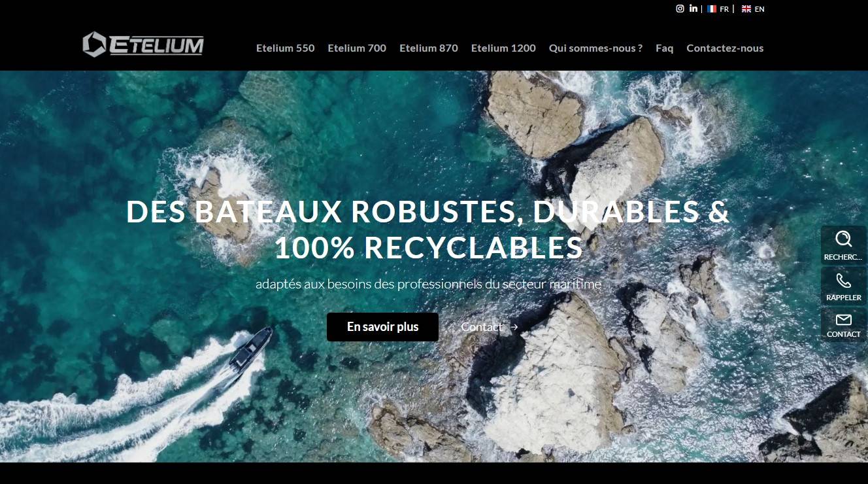Switch site language to FR

[724, 9]
